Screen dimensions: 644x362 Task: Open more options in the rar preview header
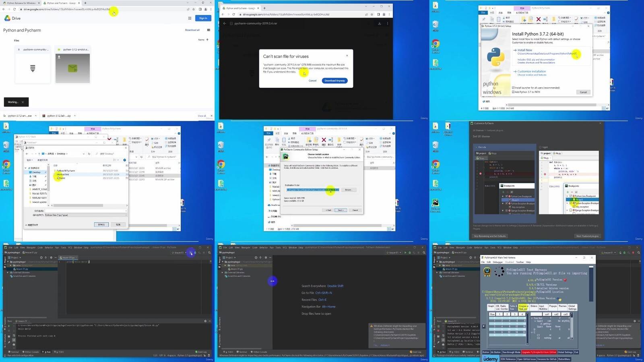pyautogui.click(x=388, y=23)
